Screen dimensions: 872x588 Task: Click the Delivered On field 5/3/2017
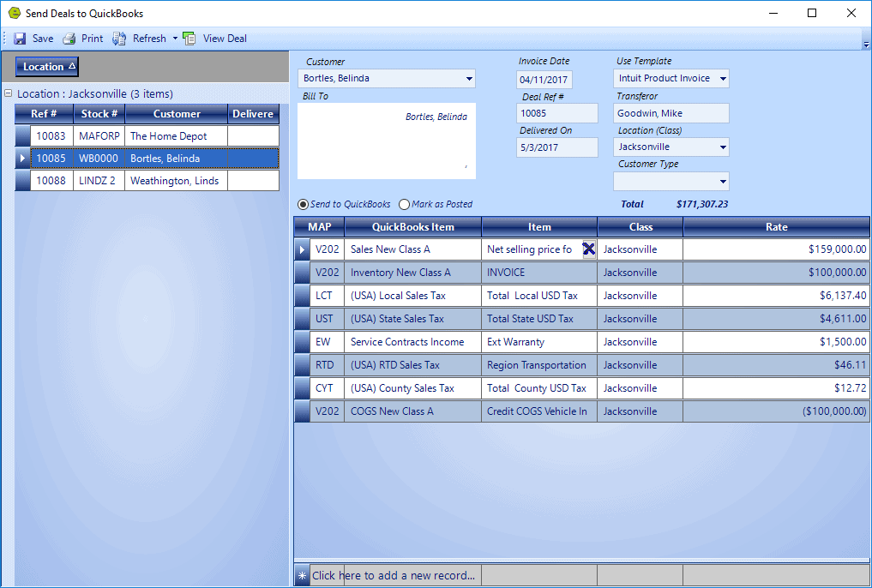pos(556,147)
